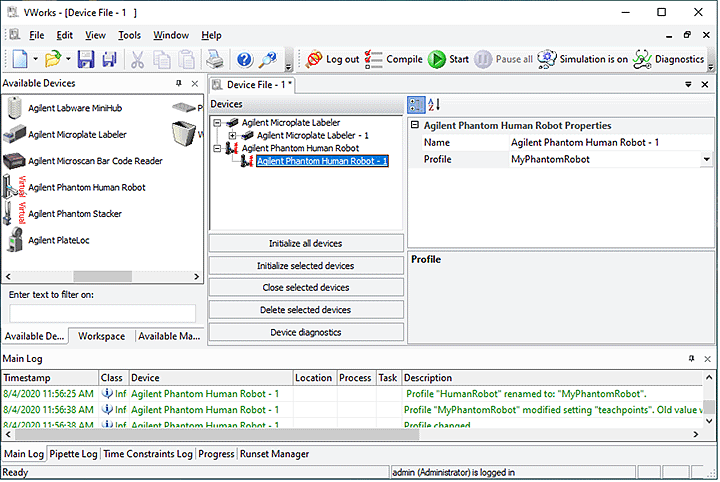Click the Paste clipboard icon

186,60
